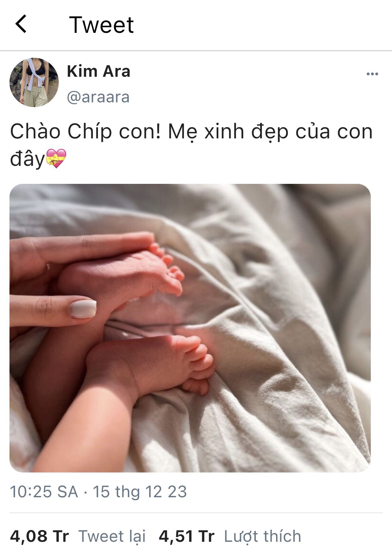View the 4,08 Tr retweet count
Image resolution: width=392 pixels, height=556 pixels.
(39, 536)
